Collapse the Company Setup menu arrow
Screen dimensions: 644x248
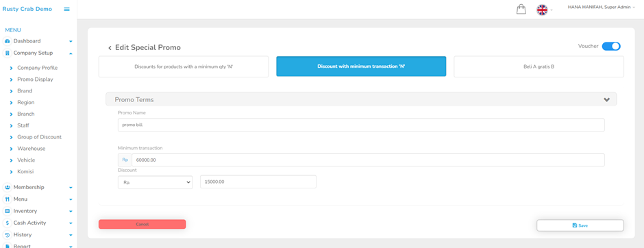[71, 53]
